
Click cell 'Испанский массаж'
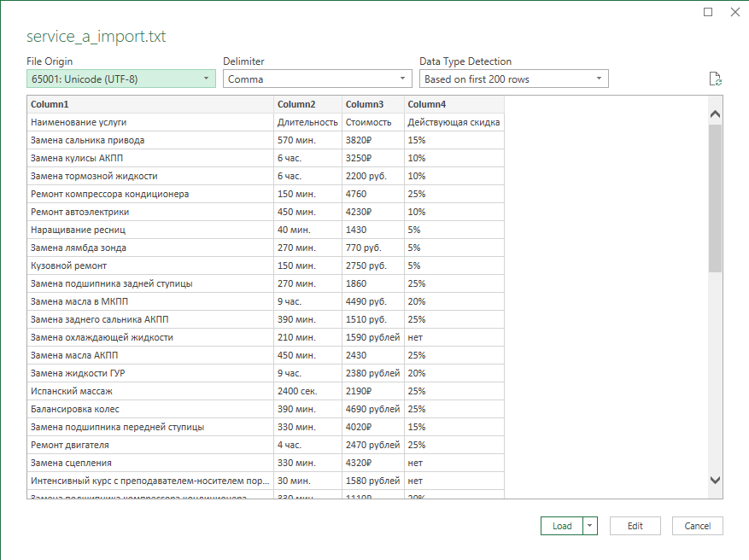pyautogui.click(x=150, y=391)
